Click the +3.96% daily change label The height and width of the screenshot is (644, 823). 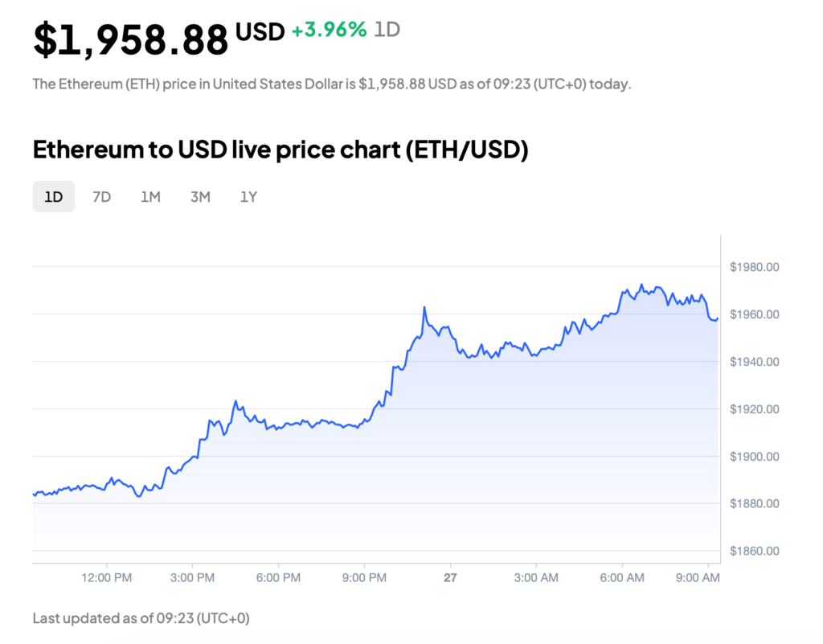329,30
